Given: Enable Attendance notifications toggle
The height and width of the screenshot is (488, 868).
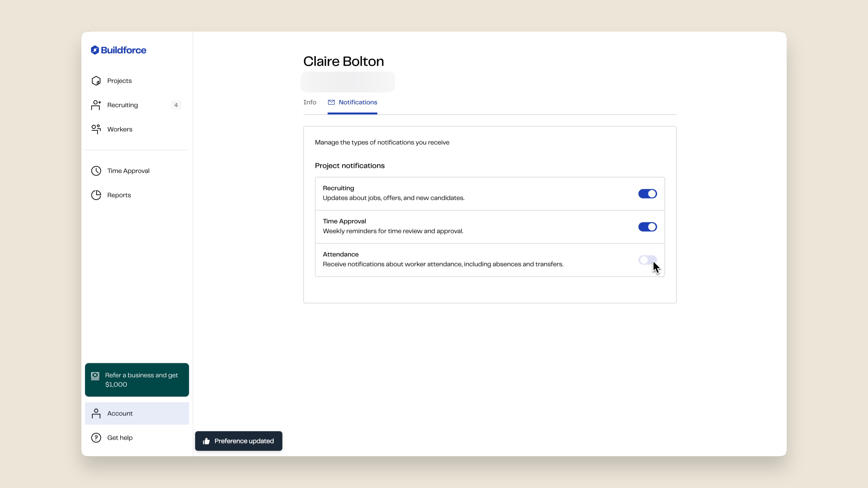Looking at the screenshot, I should click(647, 260).
